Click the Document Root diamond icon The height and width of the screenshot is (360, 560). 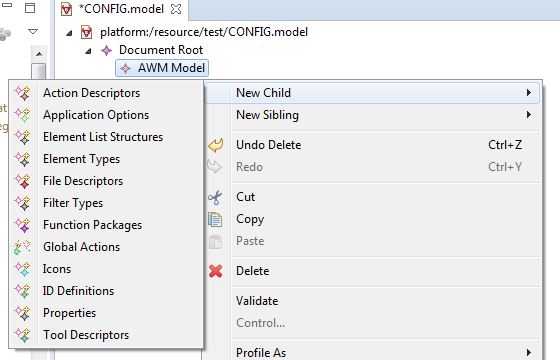pos(106,50)
